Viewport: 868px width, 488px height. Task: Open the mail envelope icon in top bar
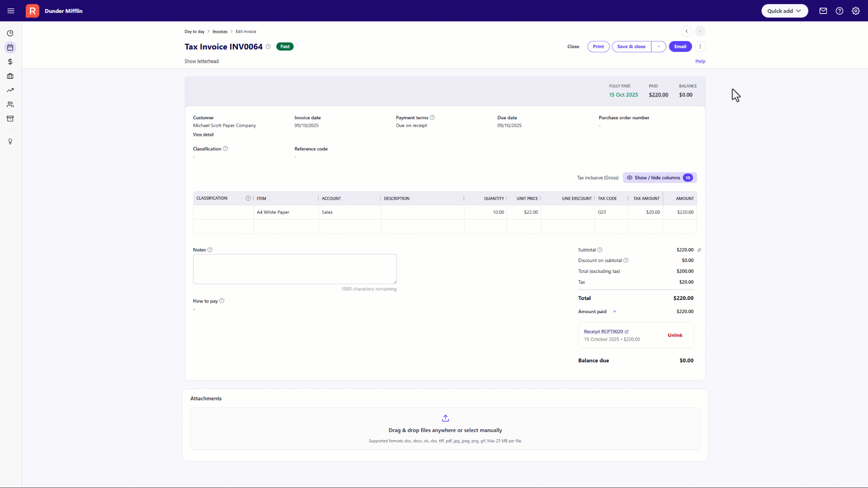(823, 11)
